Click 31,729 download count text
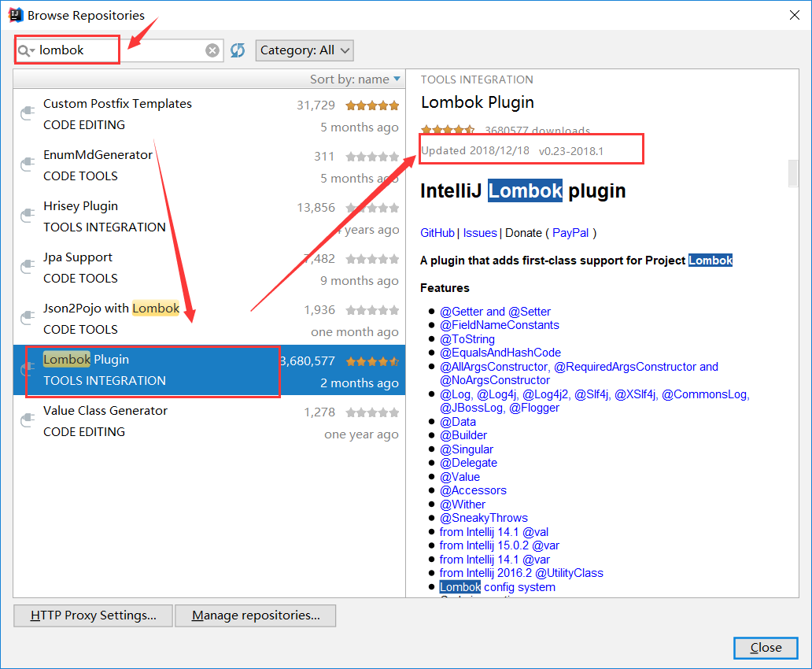The width and height of the screenshot is (812, 669). coord(316,105)
